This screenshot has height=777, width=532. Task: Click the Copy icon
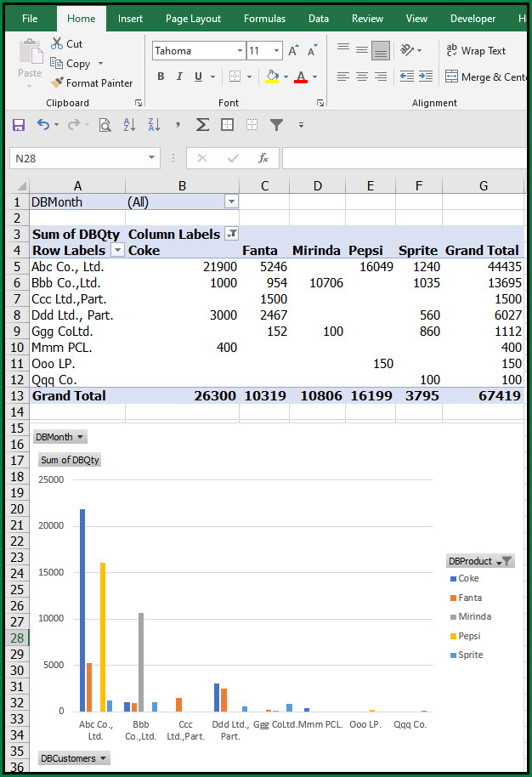[56, 63]
